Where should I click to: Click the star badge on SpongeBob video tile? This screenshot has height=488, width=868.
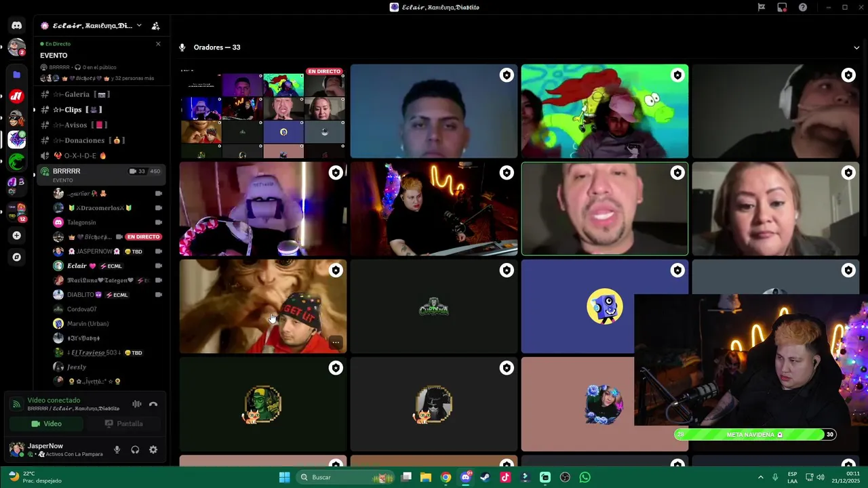click(x=677, y=75)
